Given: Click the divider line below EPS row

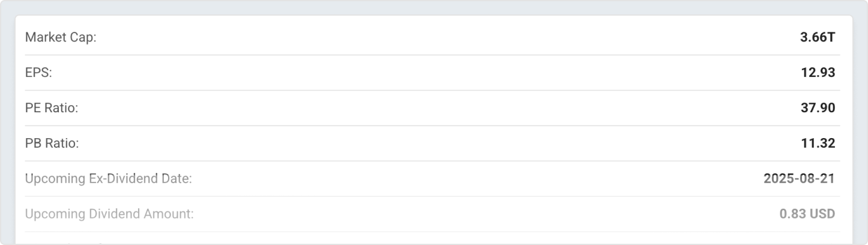Looking at the screenshot, I should [x=432, y=91].
